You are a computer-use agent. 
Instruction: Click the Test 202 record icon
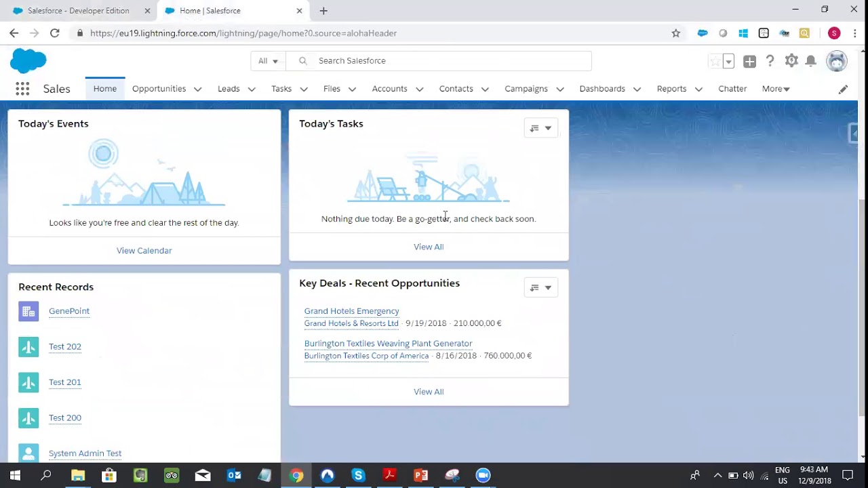point(28,347)
